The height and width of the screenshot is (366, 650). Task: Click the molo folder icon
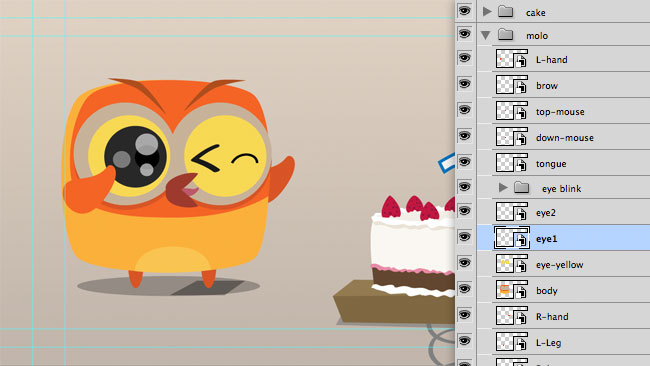coord(505,34)
